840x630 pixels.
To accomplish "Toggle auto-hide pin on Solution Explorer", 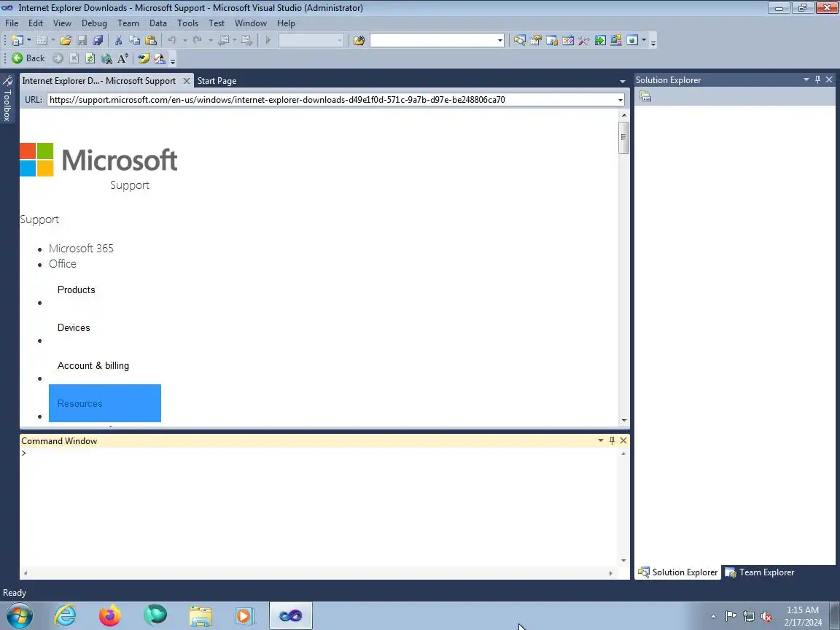I will click(817, 79).
